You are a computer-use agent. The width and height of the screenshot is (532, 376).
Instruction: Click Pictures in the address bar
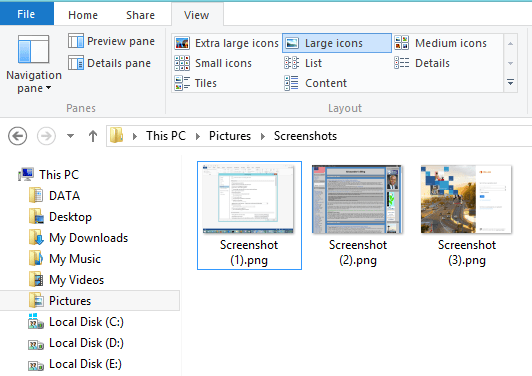pyautogui.click(x=230, y=136)
